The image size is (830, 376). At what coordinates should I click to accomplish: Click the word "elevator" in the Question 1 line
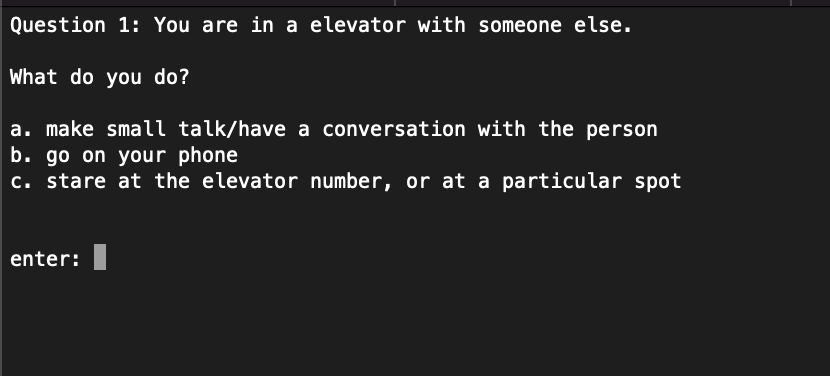click(x=357, y=25)
